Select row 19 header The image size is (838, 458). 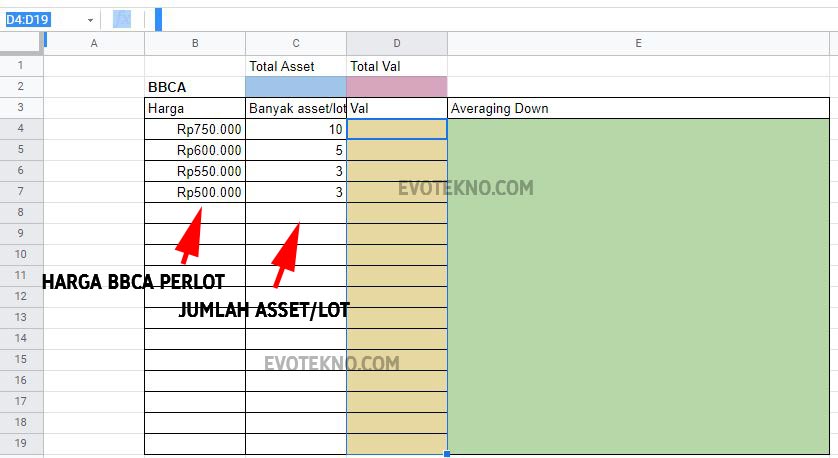[21, 444]
